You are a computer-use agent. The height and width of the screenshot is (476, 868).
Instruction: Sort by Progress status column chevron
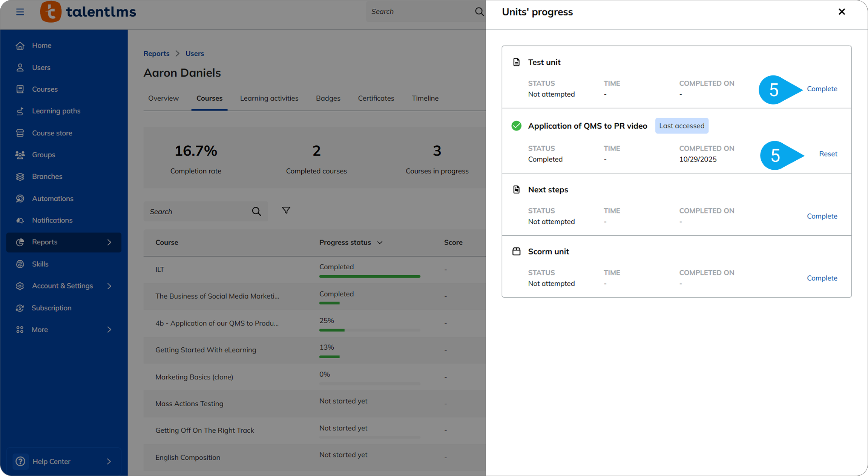click(x=380, y=243)
